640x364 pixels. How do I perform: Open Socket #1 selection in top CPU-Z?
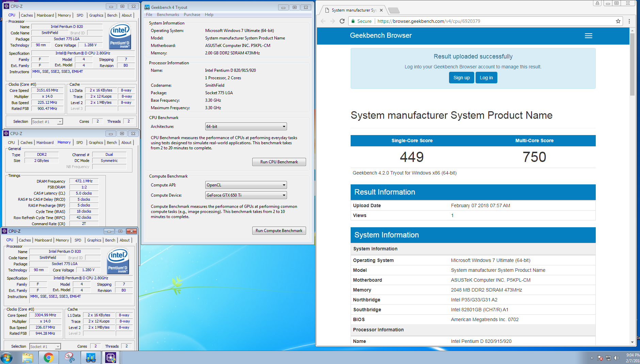pyautogui.click(x=47, y=121)
